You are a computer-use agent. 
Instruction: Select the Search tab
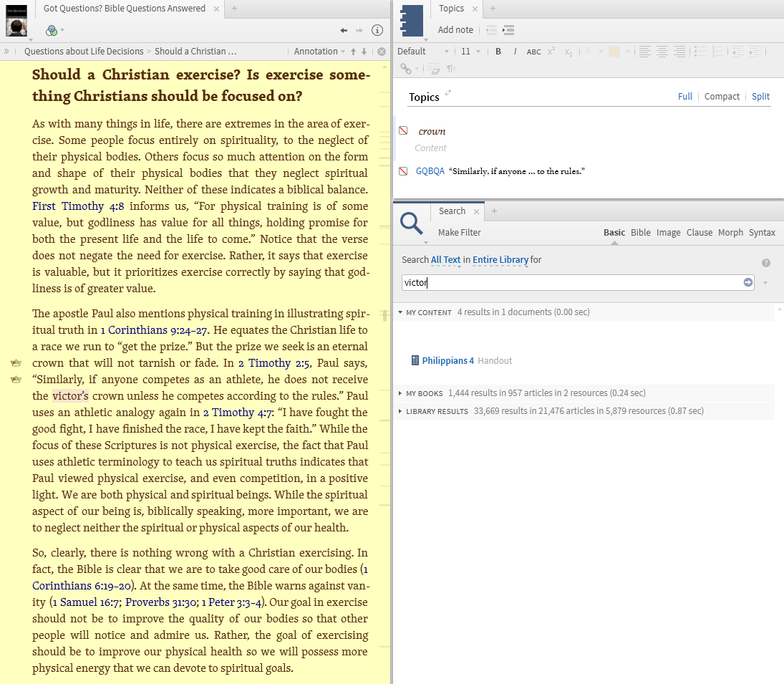(452, 211)
